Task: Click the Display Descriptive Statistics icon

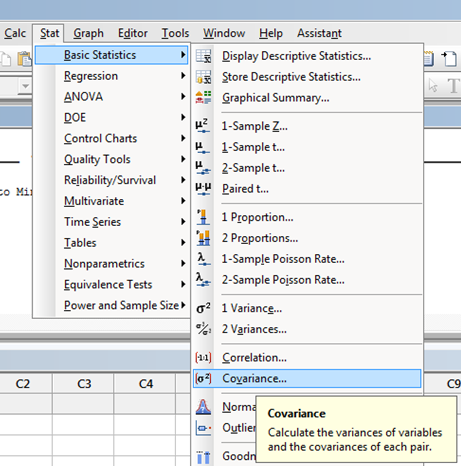Action: pos(203,56)
